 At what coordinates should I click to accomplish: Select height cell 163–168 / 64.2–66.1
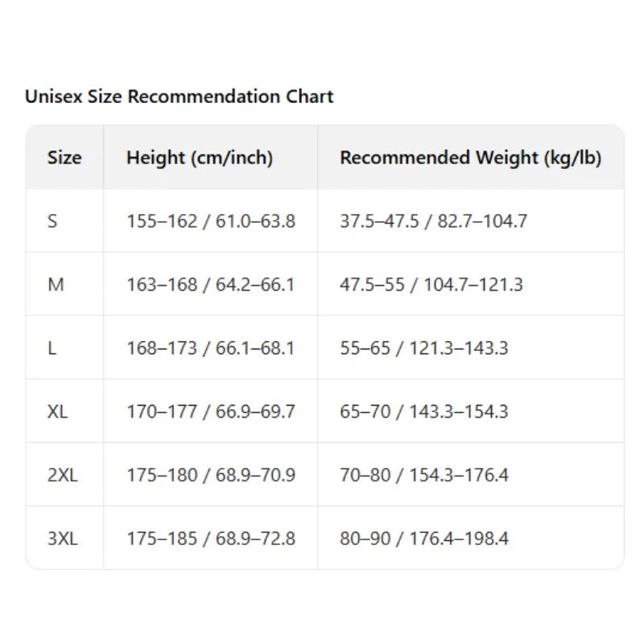[211, 284]
